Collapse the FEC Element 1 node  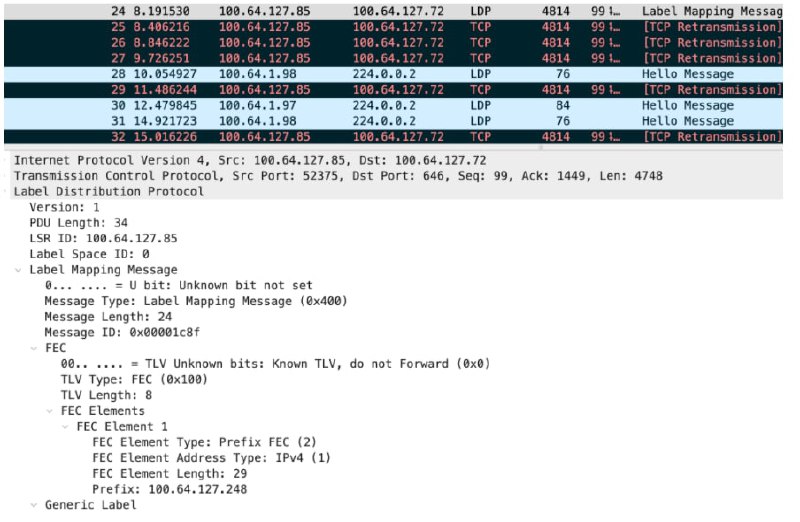click(x=65, y=427)
